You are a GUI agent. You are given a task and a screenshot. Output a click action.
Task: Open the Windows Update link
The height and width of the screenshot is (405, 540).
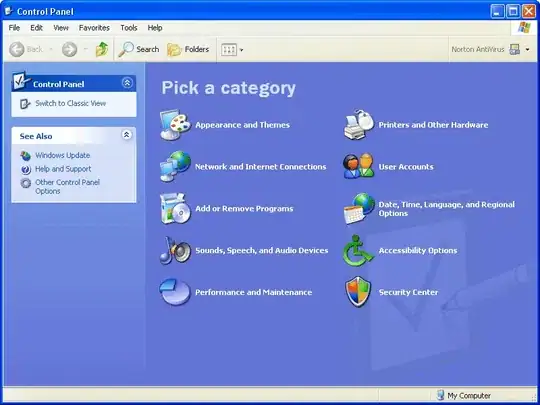coord(62,155)
